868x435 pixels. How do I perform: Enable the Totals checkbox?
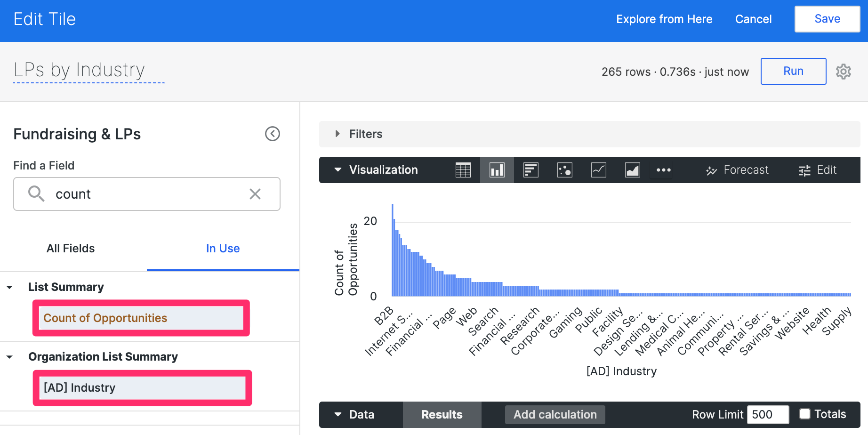804,413
